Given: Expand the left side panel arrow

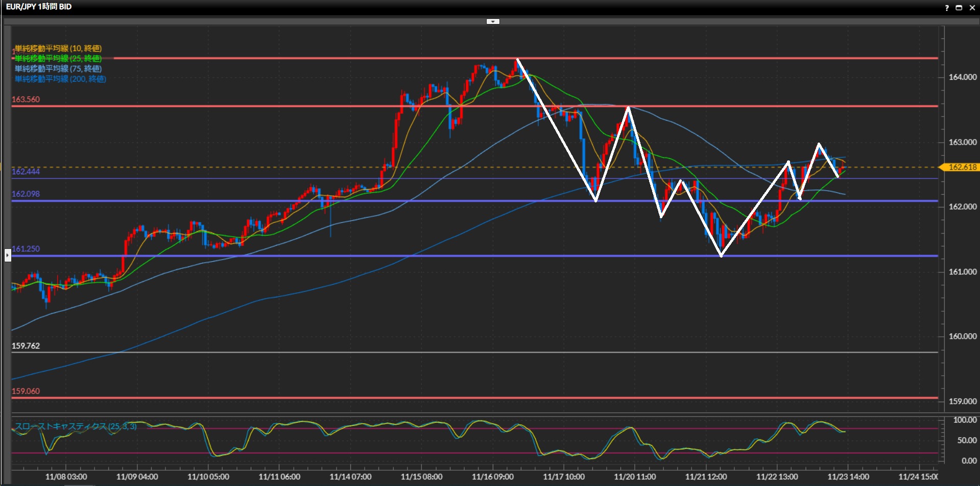Looking at the screenshot, I should (8, 254).
